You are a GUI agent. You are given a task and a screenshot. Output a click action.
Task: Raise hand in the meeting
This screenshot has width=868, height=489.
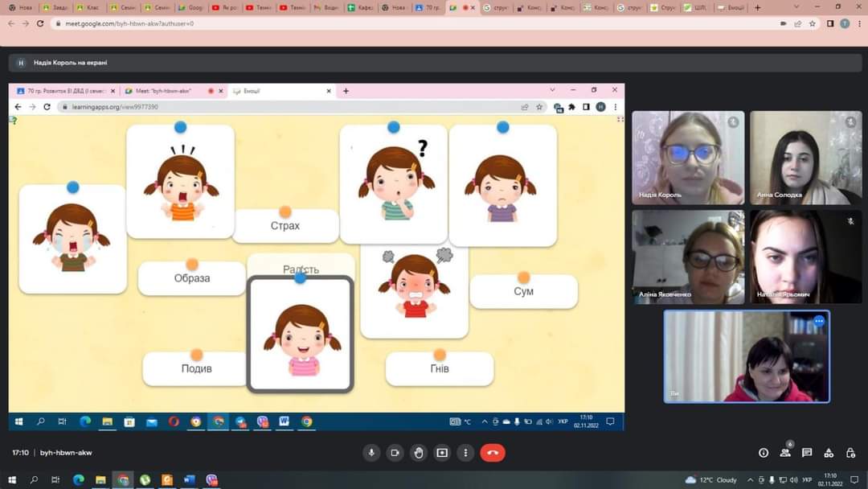point(418,453)
